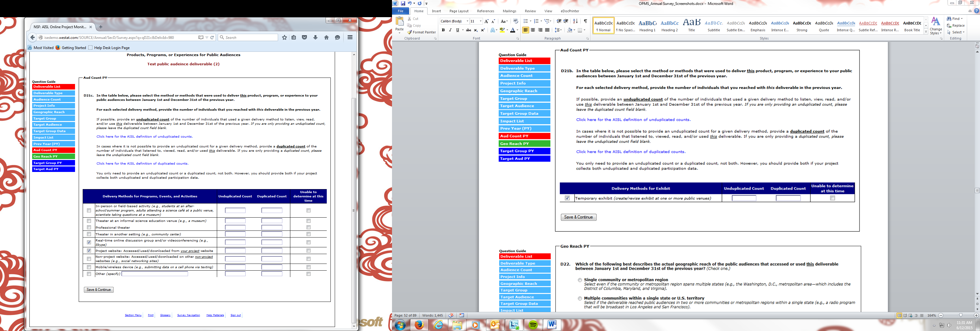Bookmark page with Firefox star icon
Screen dimensions: 980x331
(x=284, y=38)
